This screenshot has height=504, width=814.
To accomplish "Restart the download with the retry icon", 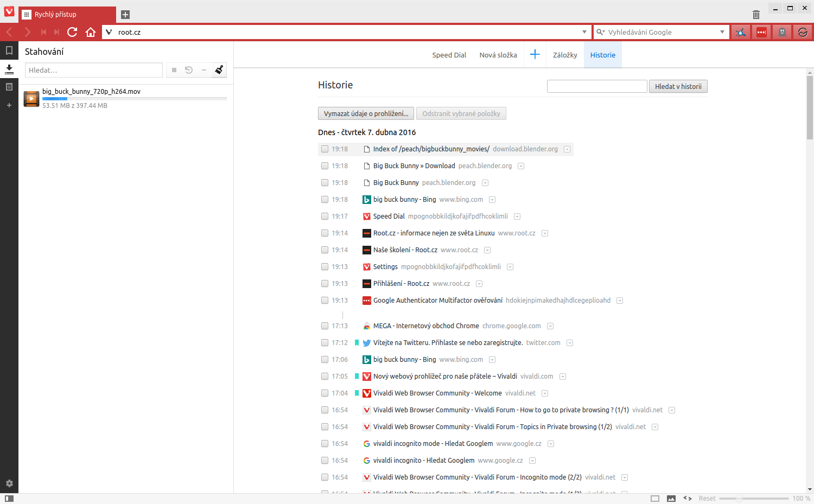I will 189,69.
